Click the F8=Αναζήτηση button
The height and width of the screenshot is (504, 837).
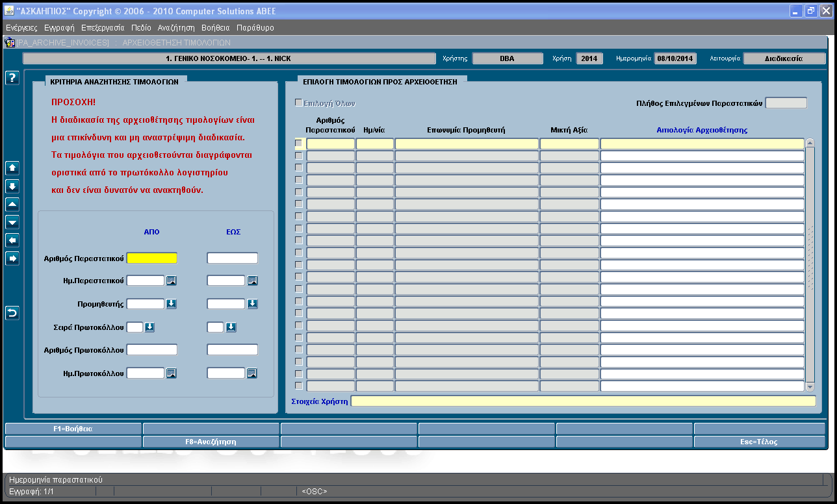point(211,442)
